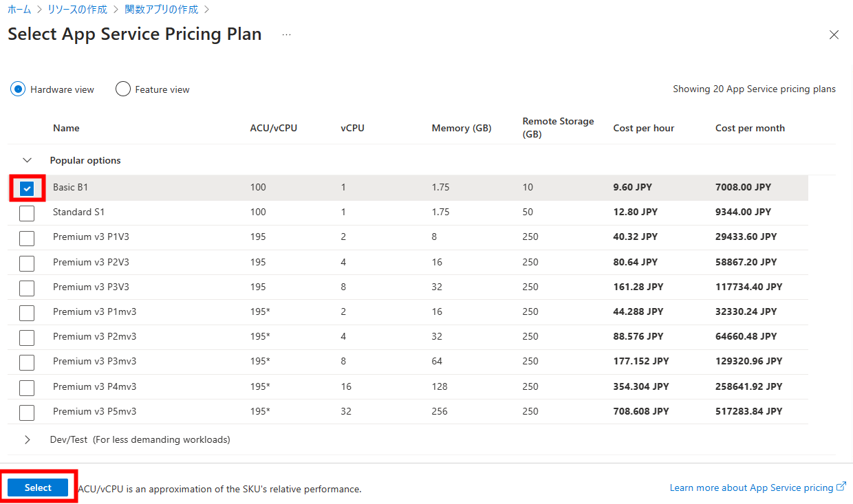
Task: Go to ホーム breadcrumb
Action: 19,10
